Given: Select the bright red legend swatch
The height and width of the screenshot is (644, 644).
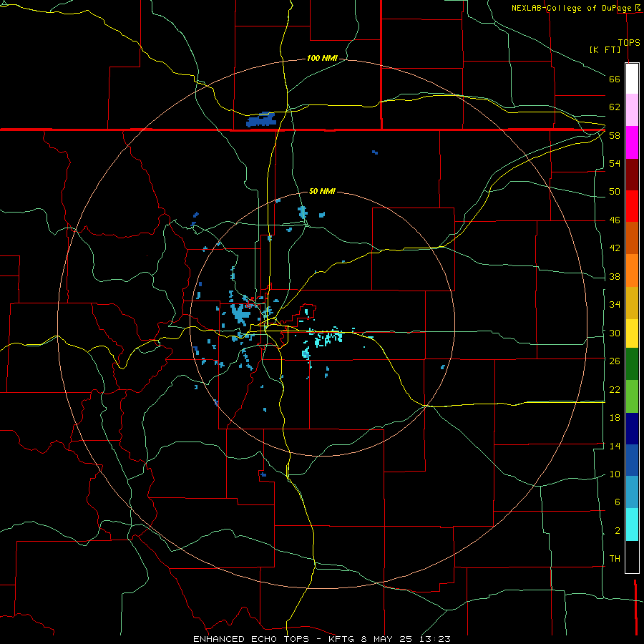Looking at the screenshot, I should tap(632, 206).
